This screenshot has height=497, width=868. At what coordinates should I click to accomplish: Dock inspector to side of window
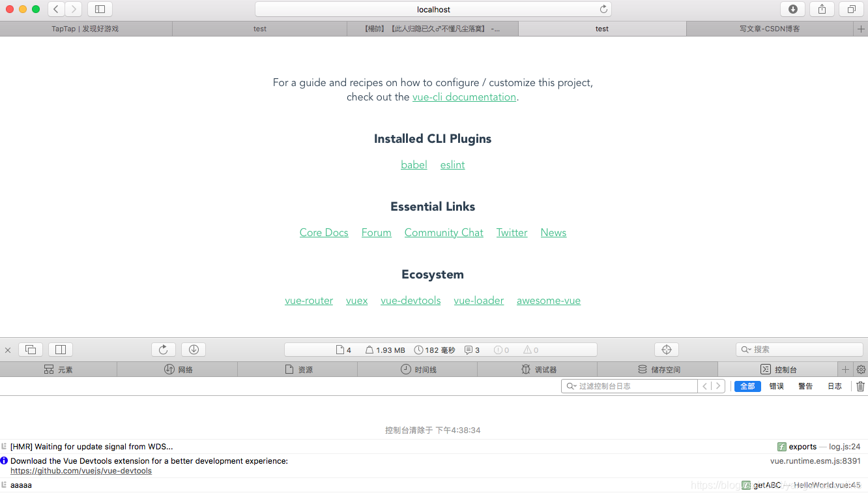pyautogui.click(x=61, y=350)
